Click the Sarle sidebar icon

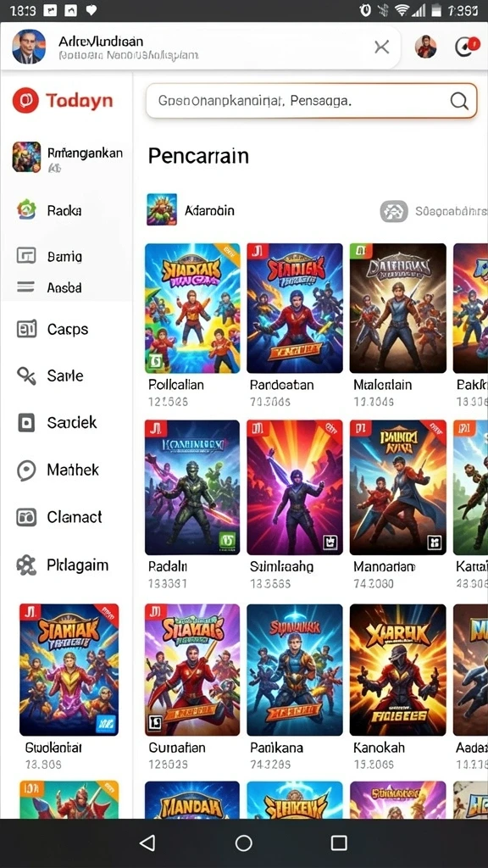click(26, 376)
